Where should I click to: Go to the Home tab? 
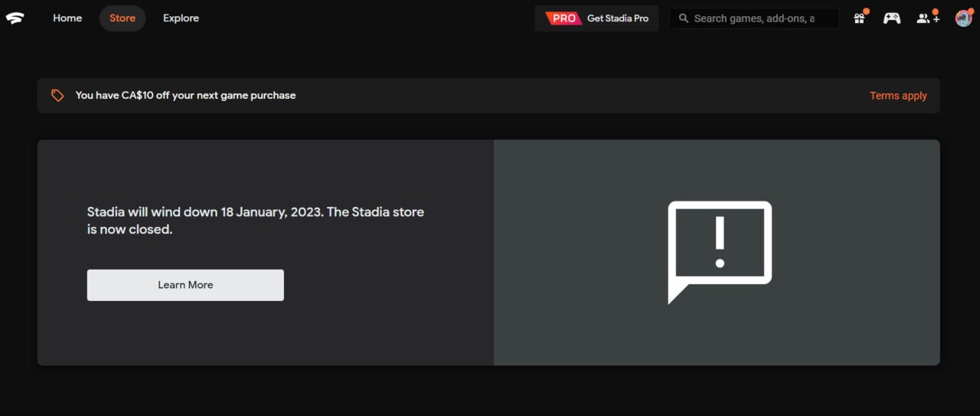click(67, 18)
